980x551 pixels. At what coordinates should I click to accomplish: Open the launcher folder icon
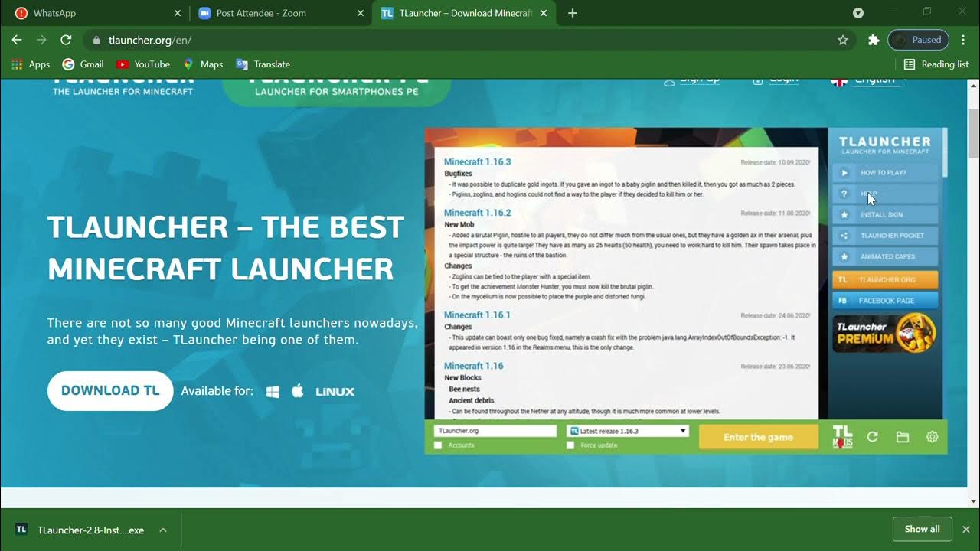(x=903, y=437)
